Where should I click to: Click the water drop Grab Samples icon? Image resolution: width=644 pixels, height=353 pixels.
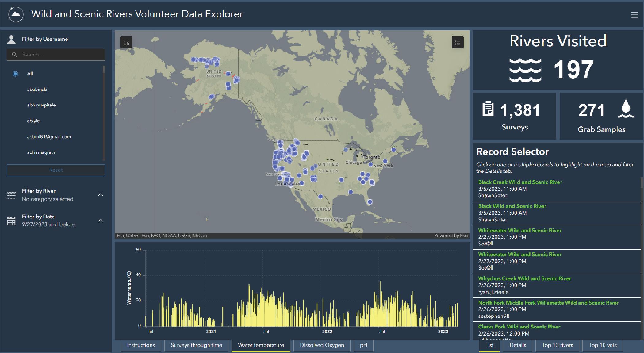point(626,109)
